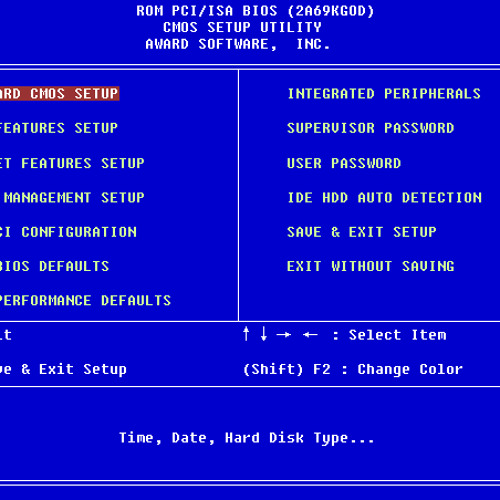Run IDE HDD AUTO DETECTION

point(385,198)
